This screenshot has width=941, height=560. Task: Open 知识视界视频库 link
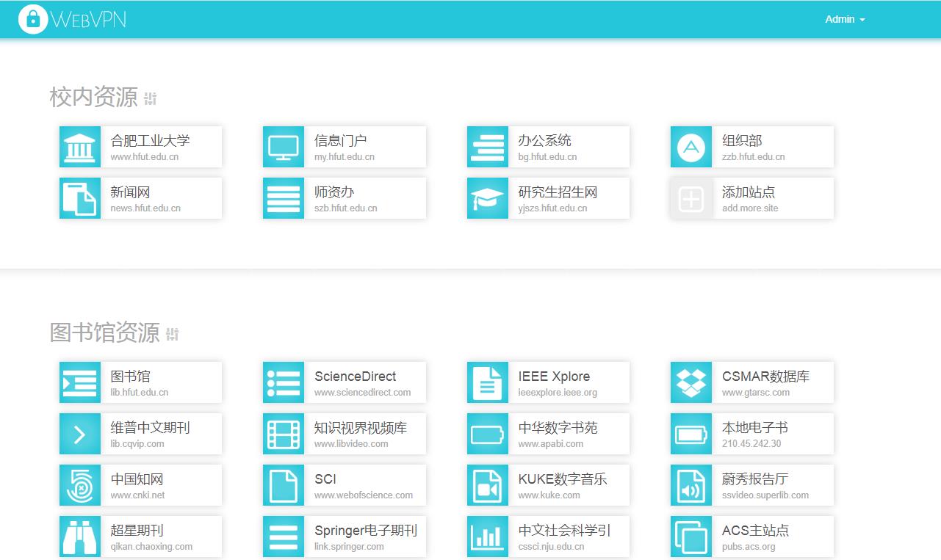(361, 427)
